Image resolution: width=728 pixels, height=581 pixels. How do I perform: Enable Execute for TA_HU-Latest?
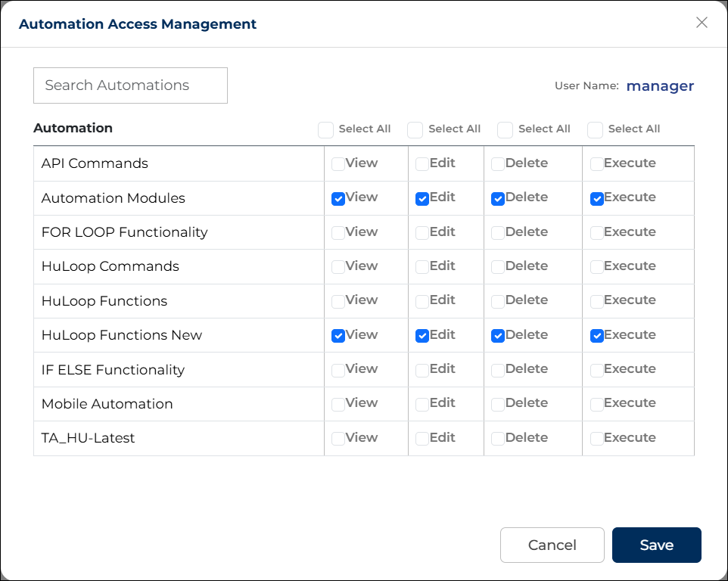(597, 439)
